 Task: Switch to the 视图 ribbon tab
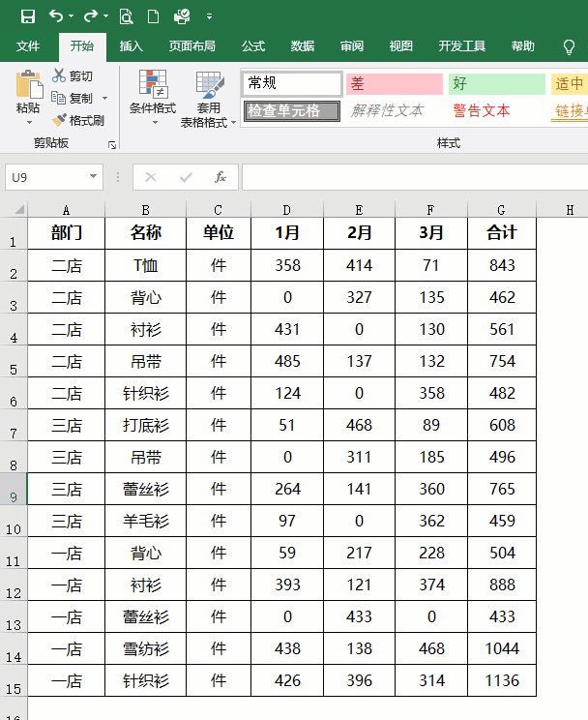point(401,45)
